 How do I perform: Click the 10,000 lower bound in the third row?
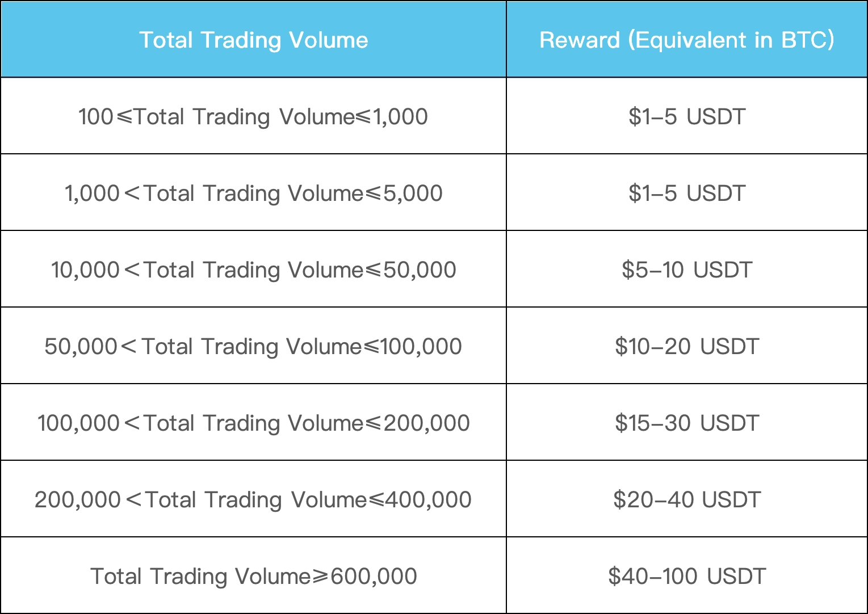pyautogui.click(x=85, y=270)
